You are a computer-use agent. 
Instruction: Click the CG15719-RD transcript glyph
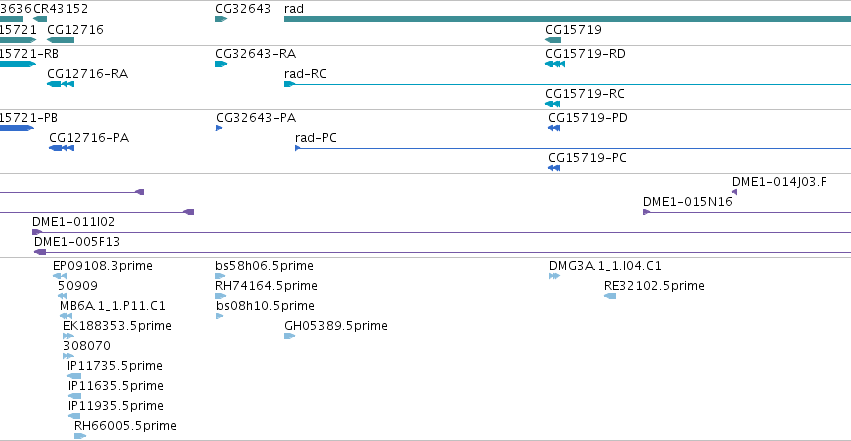pos(555,64)
